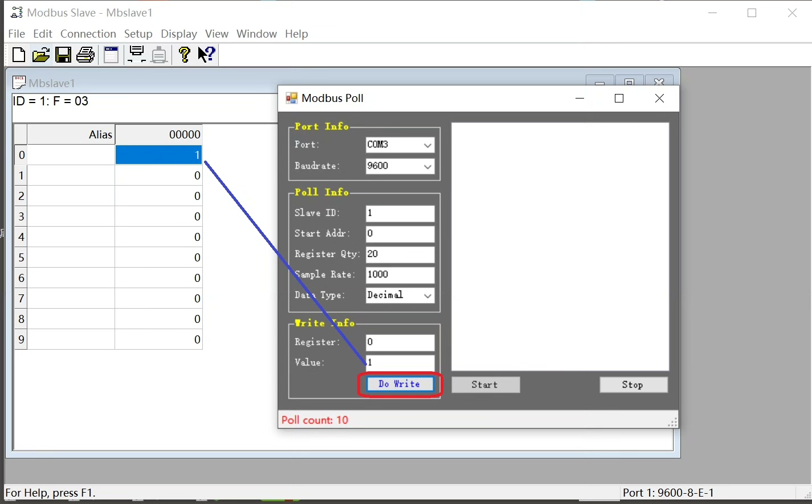
Task: Expand the Data Type Decimal dropdown
Action: tap(427, 296)
